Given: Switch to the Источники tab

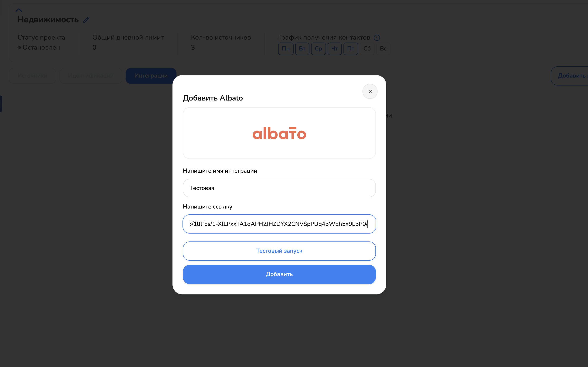Looking at the screenshot, I should (x=32, y=76).
